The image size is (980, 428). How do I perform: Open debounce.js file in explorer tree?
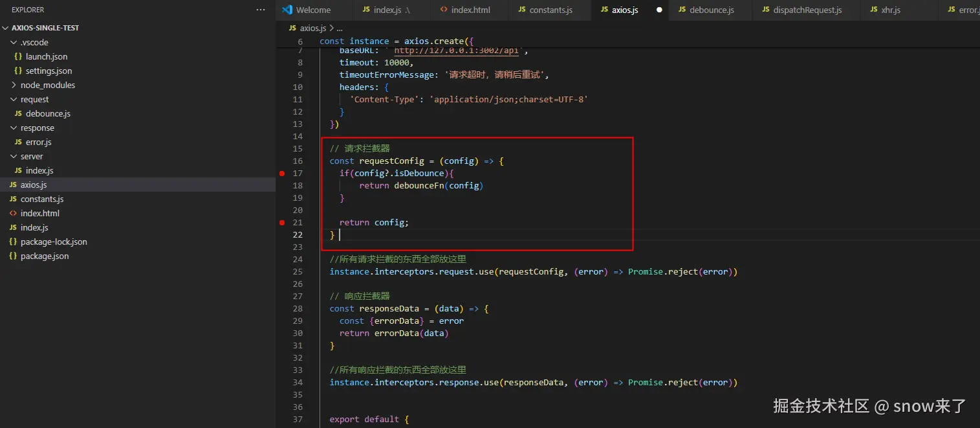tap(138, 113)
